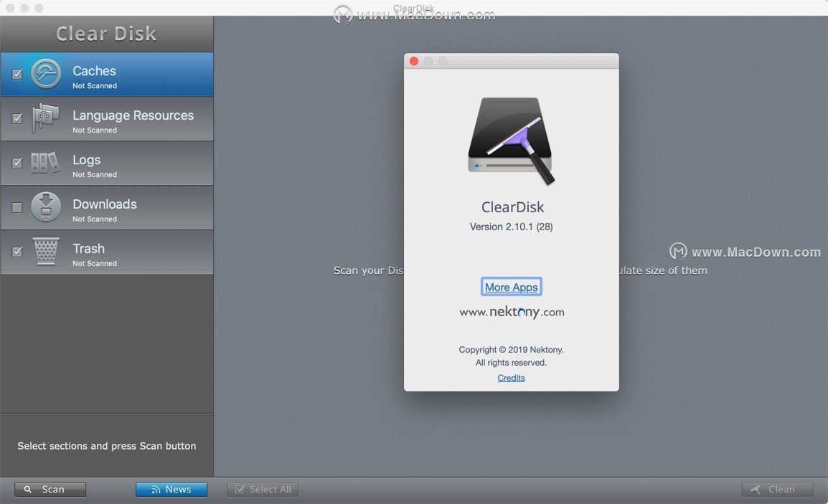Uncheck the Trash checkbox
The height and width of the screenshot is (504, 828).
(x=17, y=252)
